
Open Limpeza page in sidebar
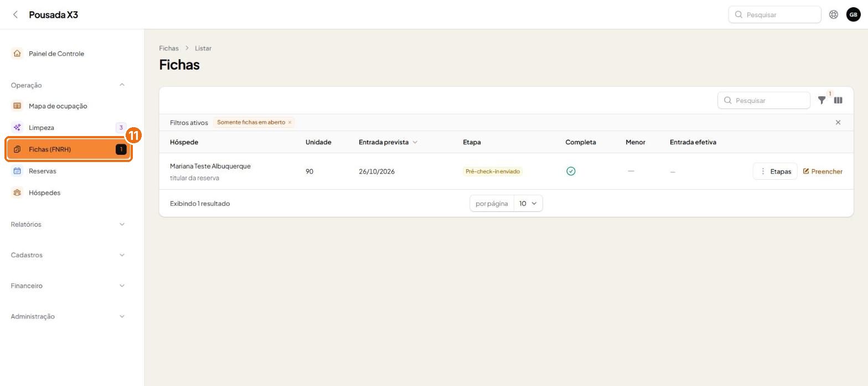tap(69, 128)
